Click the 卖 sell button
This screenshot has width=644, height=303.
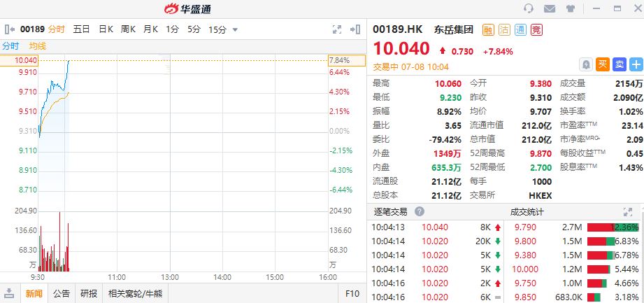point(620,64)
